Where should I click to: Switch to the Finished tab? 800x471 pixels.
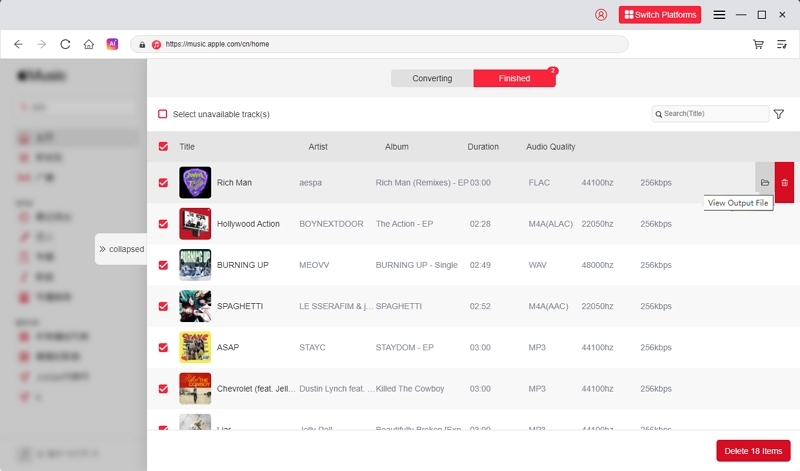[x=514, y=78]
